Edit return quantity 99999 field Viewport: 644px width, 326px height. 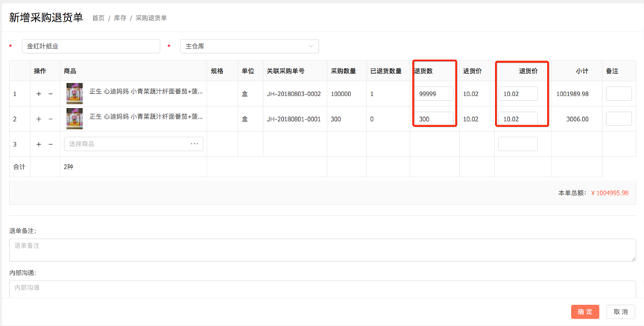pyautogui.click(x=434, y=94)
